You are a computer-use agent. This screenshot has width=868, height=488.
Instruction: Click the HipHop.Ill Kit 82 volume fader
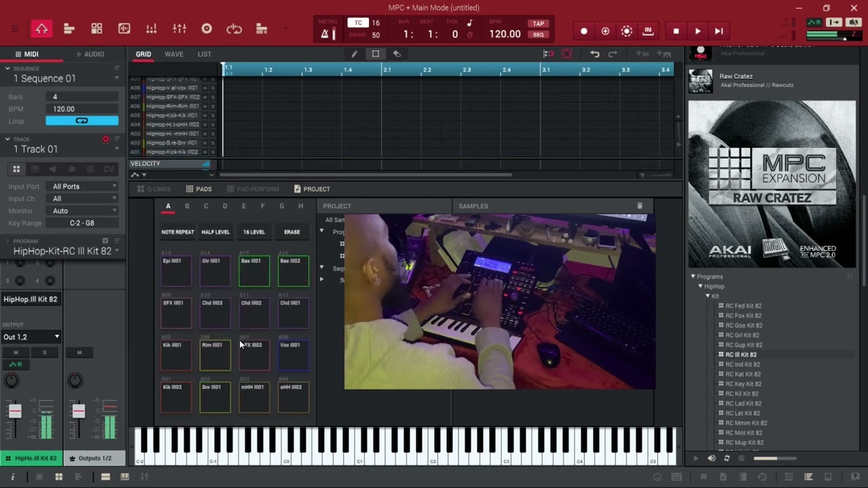(15, 411)
